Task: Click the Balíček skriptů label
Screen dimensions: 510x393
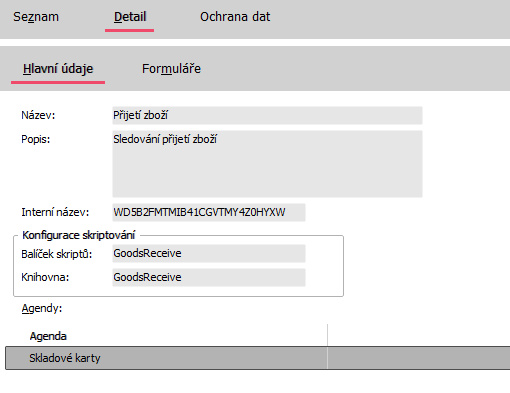Action: [x=56, y=254]
